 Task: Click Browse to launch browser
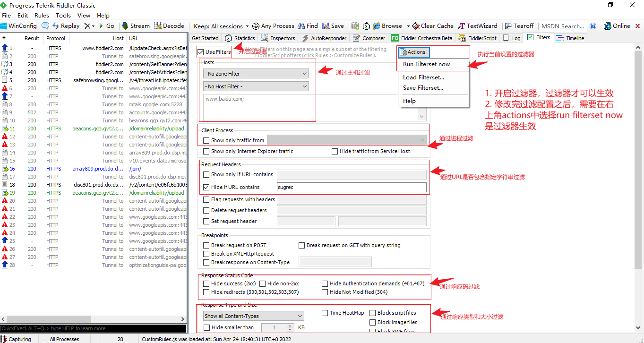click(387, 26)
